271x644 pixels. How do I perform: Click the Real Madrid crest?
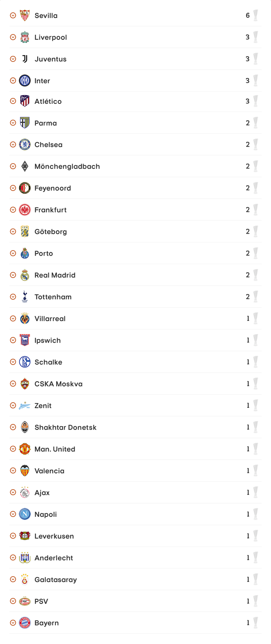(x=25, y=275)
